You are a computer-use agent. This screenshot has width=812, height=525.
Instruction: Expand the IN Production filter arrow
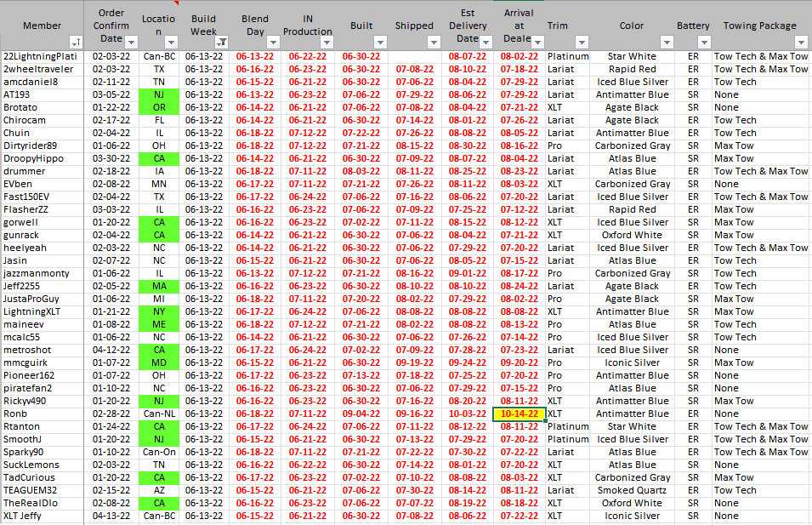(325, 42)
